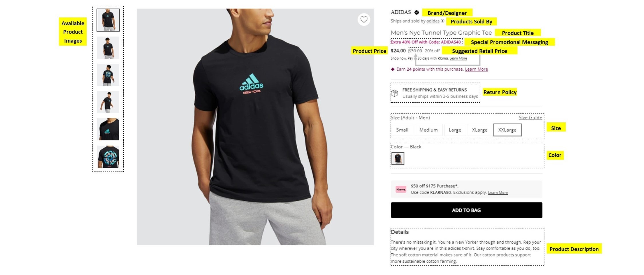Select size Large
This screenshot has height=275, width=644.
coord(455,130)
